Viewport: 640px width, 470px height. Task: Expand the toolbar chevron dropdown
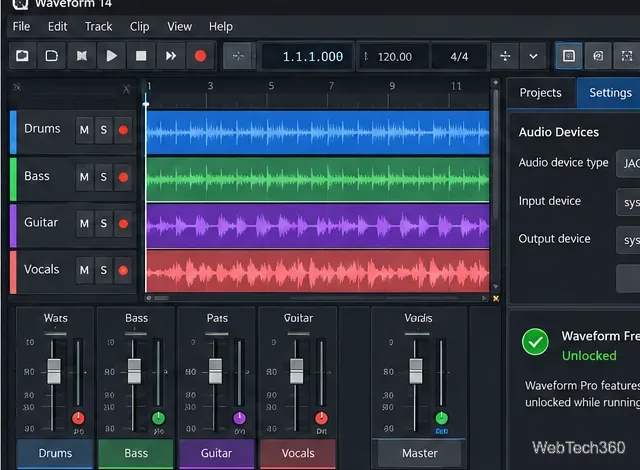coord(533,56)
